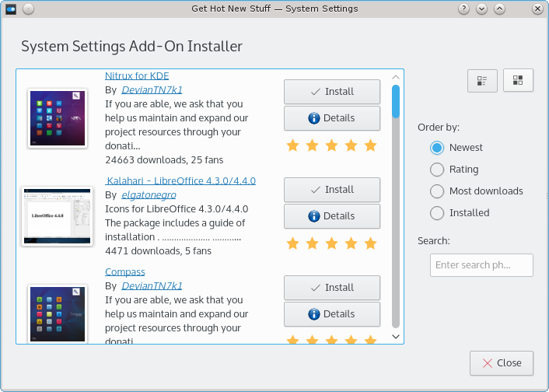Install the Compass icon theme
Image resolution: width=549 pixels, height=392 pixels.
click(x=331, y=287)
